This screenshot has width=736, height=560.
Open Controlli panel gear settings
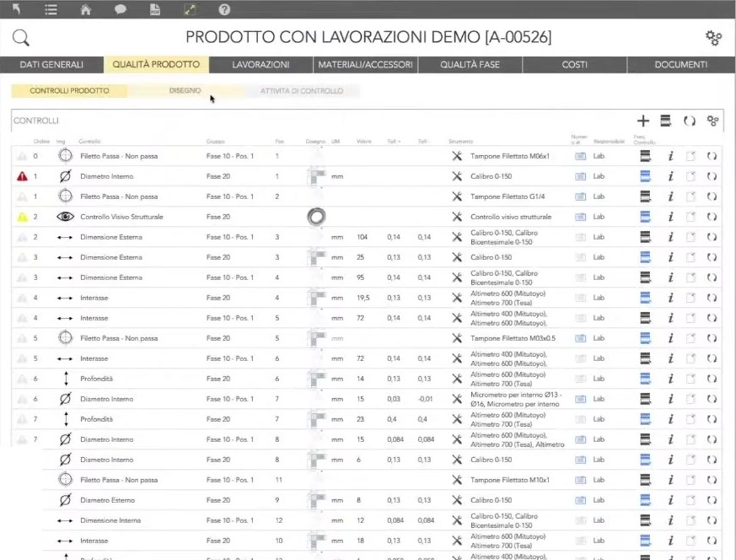(x=712, y=121)
